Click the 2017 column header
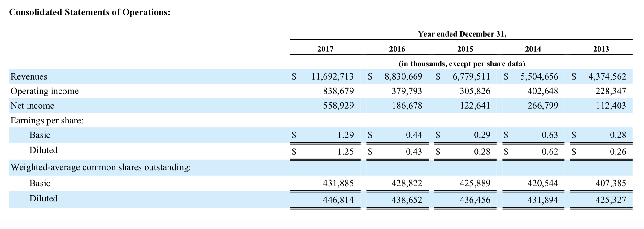This screenshot has width=644, height=229. point(325,49)
